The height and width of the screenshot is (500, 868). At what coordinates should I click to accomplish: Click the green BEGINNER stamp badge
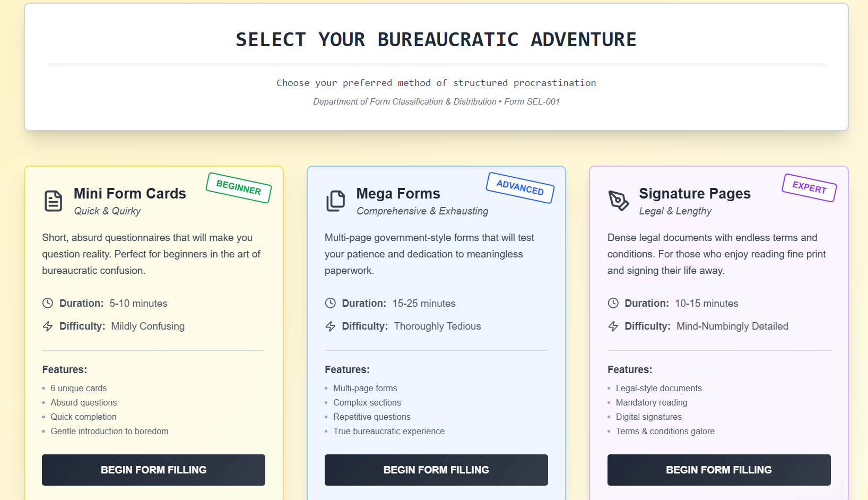click(x=239, y=188)
